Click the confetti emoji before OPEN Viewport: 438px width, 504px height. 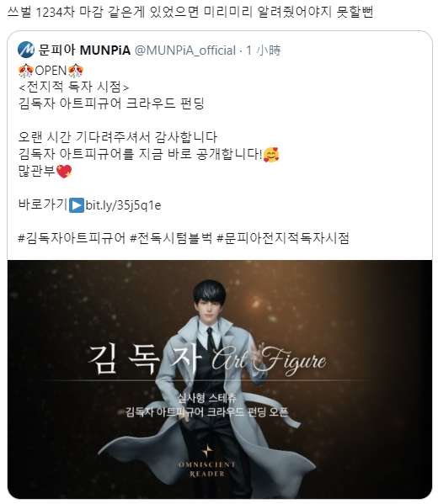[26, 71]
